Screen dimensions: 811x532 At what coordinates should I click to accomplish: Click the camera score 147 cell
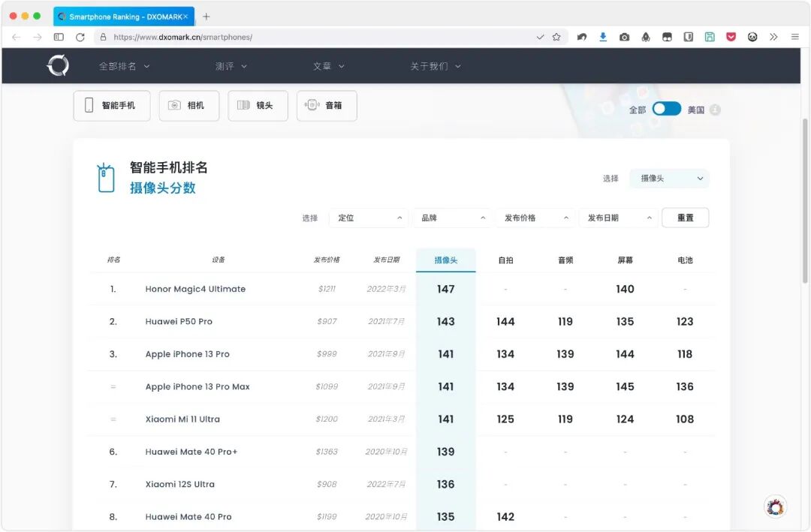pyautogui.click(x=446, y=289)
